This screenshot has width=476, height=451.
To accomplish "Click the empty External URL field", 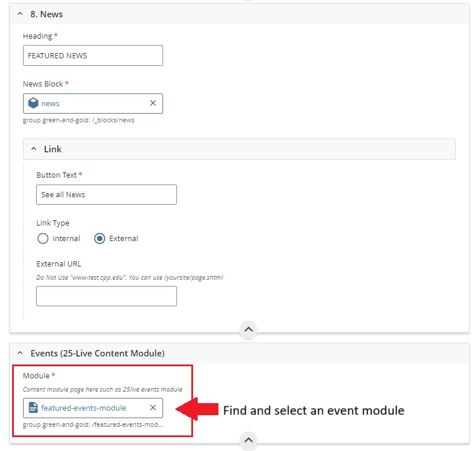I will pyautogui.click(x=106, y=296).
